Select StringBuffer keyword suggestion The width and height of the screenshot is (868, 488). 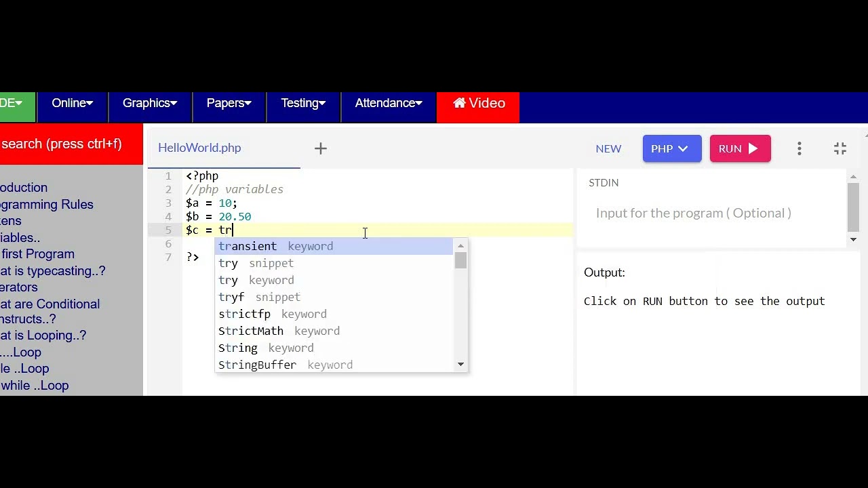pyautogui.click(x=334, y=365)
